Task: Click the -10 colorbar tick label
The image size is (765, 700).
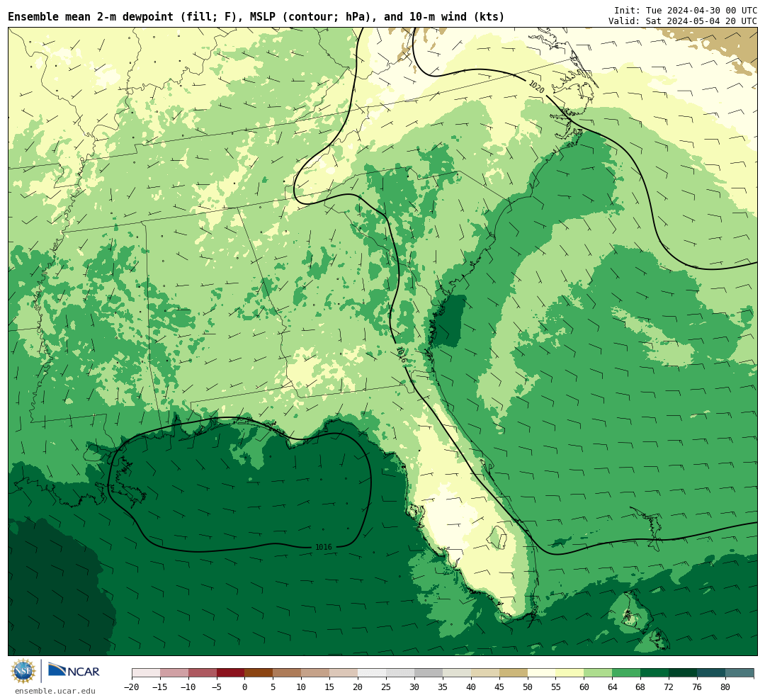Action: pos(188,687)
